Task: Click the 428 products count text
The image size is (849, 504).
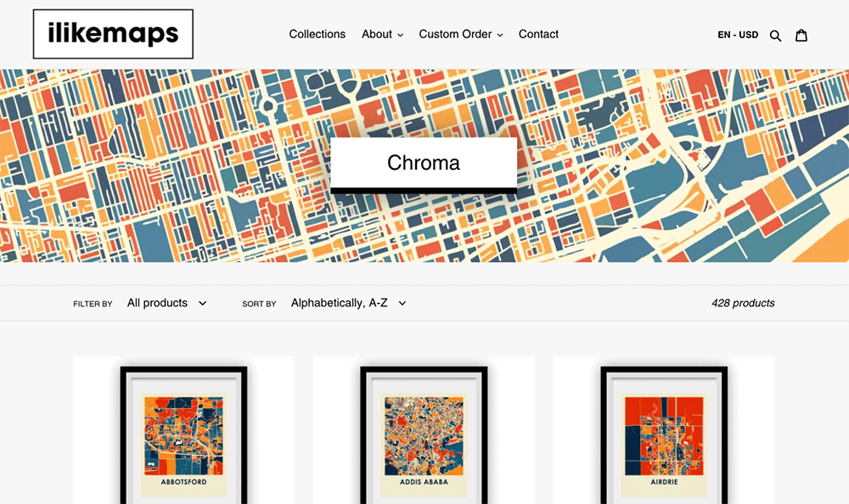Action: (x=743, y=303)
